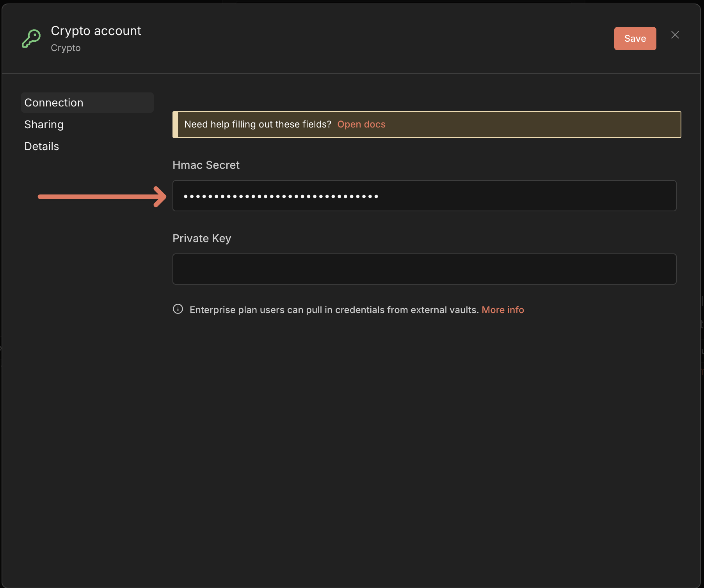Image resolution: width=704 pixels, height=588 pixels.
Task: Open More info about external vaults
Action: coord(503,310)
